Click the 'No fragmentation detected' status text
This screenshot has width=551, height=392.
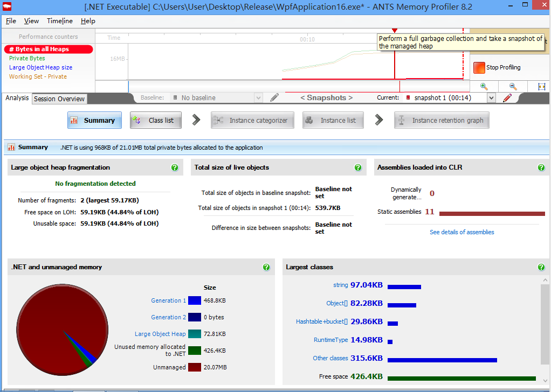click(95, 184)
